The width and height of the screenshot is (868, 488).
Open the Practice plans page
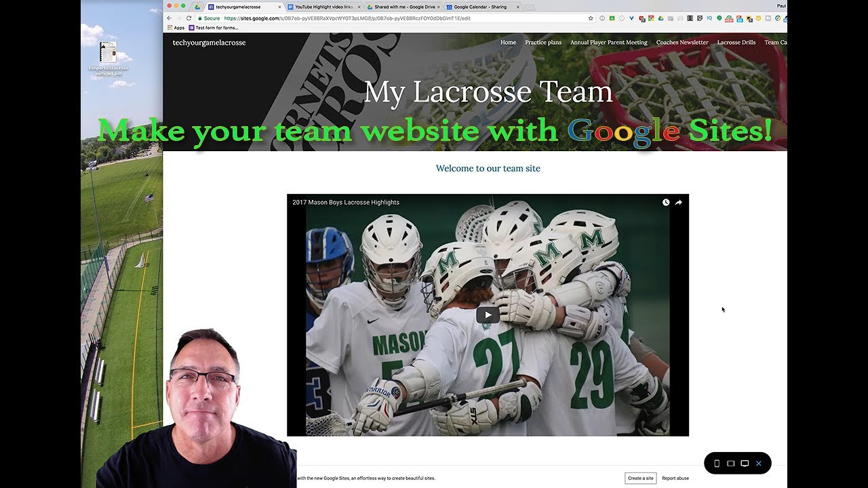click(543, 42)
